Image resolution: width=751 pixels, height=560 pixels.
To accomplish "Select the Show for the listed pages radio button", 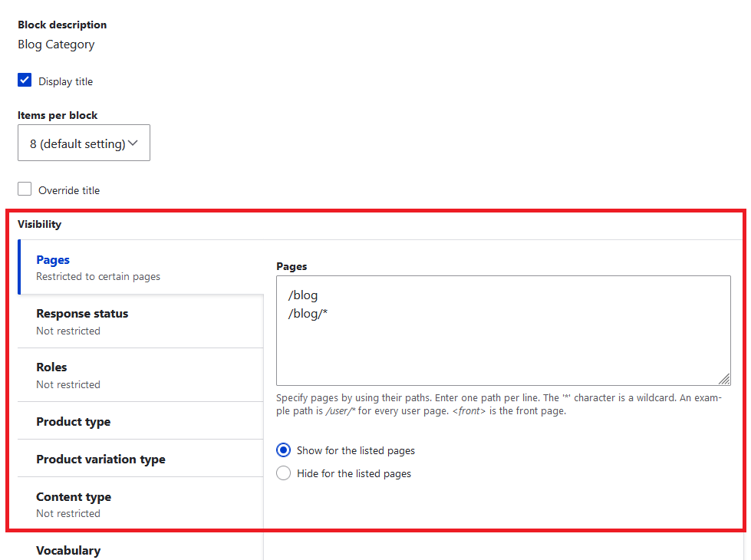I will click(284, 450).
